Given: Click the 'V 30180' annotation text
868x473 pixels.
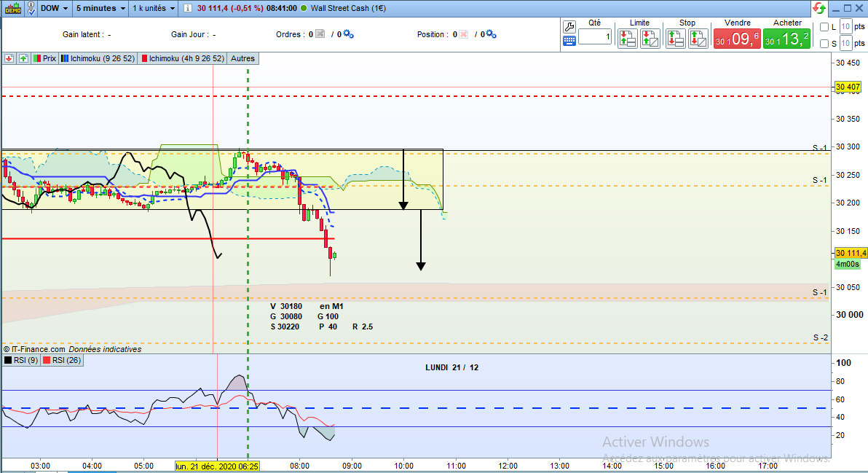Looking at the screenshot, I should [x=286, y=306].
